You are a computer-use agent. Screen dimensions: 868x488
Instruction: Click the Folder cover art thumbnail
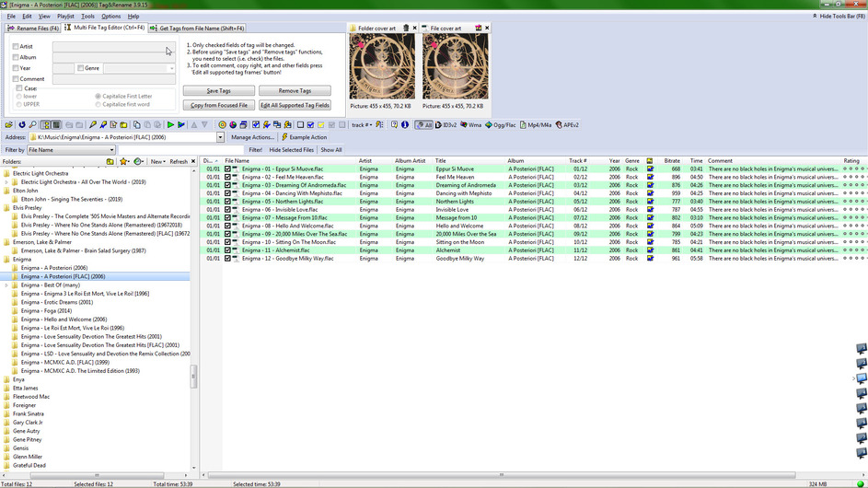tap(382, 66)
